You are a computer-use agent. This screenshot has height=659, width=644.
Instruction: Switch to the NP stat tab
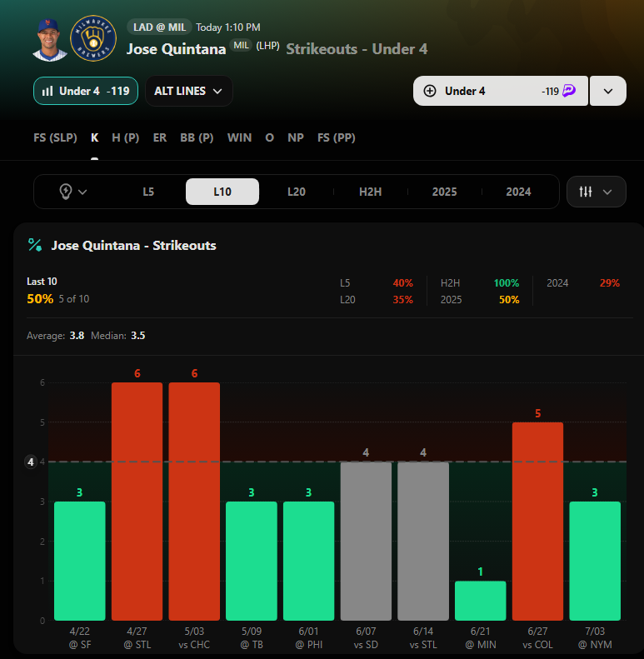296,137
